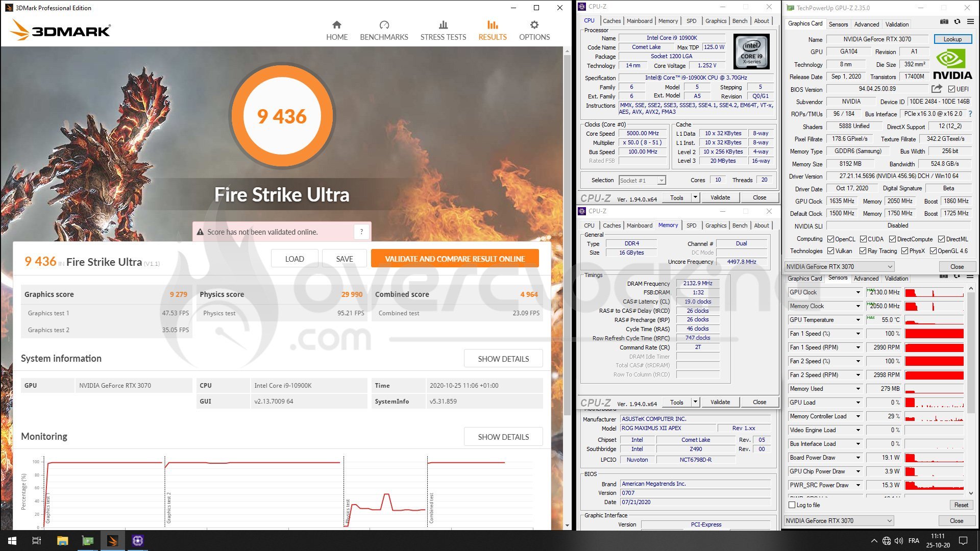
Task: Open the Windows Start menu
Action: (12, 541)
